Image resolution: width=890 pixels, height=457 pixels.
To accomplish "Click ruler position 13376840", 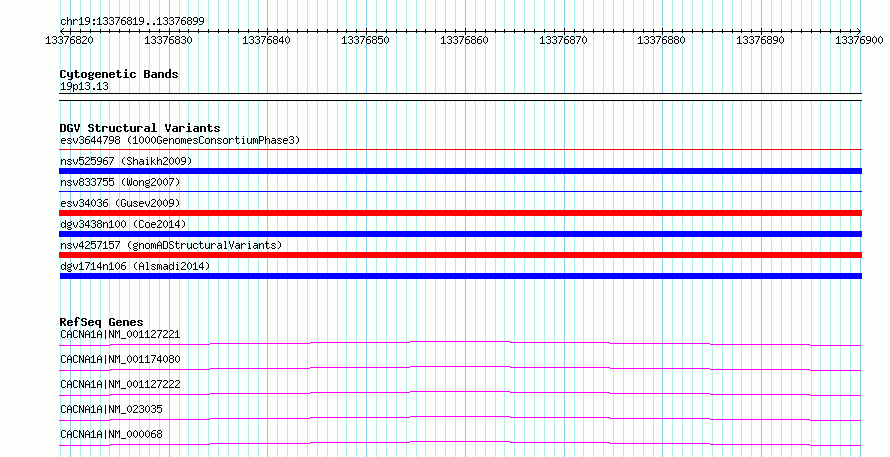I will [266, 40].
